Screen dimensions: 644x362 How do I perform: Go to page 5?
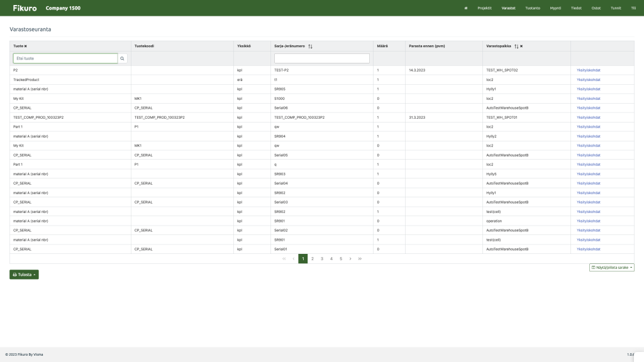click(341, 259)
